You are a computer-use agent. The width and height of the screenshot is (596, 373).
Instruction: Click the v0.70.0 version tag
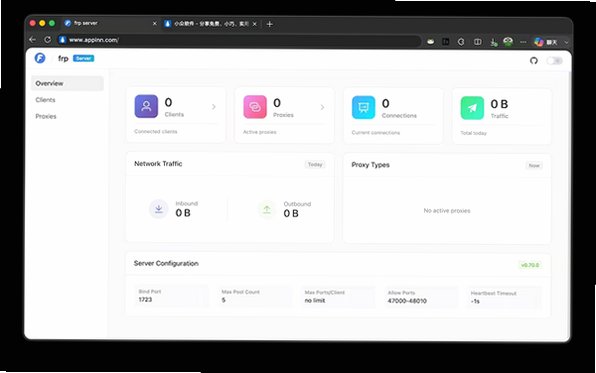[x=530, y=265]
